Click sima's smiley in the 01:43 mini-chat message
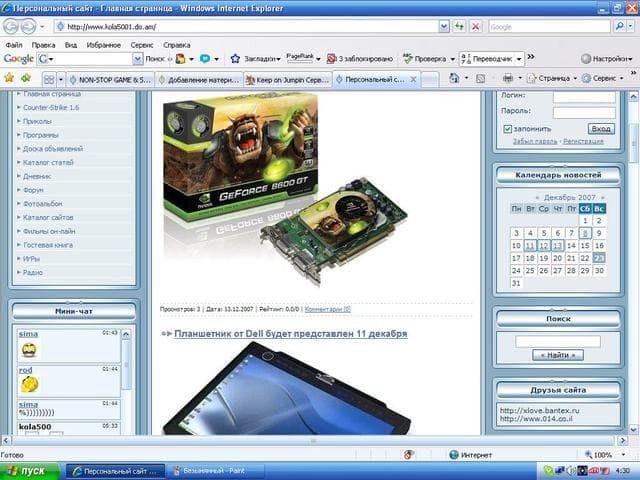The height and width of the screenshot is (480, 640). tap(29, 350)
